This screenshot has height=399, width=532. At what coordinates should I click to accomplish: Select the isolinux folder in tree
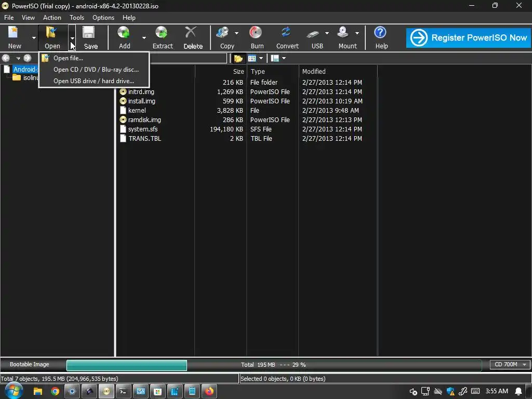click(31, 78)
